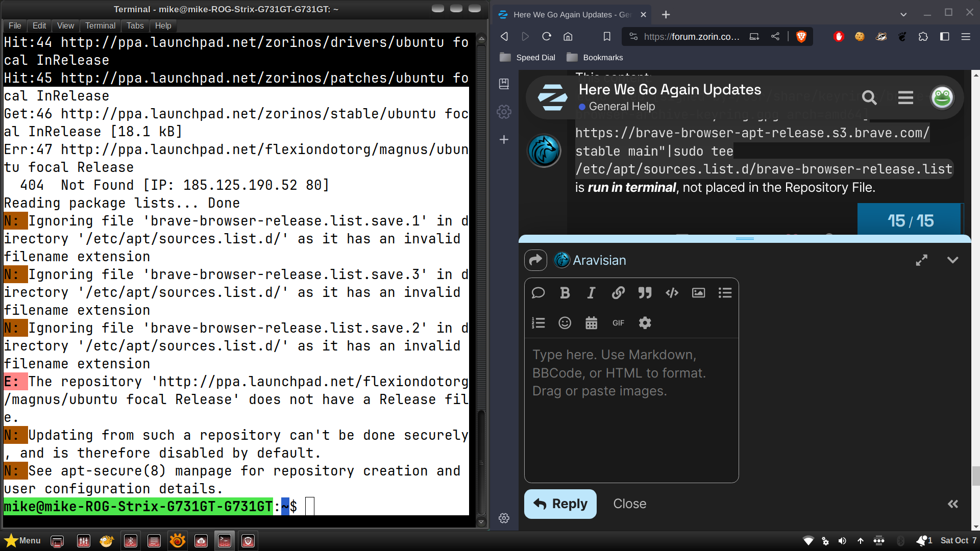The image size is (980, 551).
Task: Click Here We Go Again Updates title
Action: click(670, 89)
